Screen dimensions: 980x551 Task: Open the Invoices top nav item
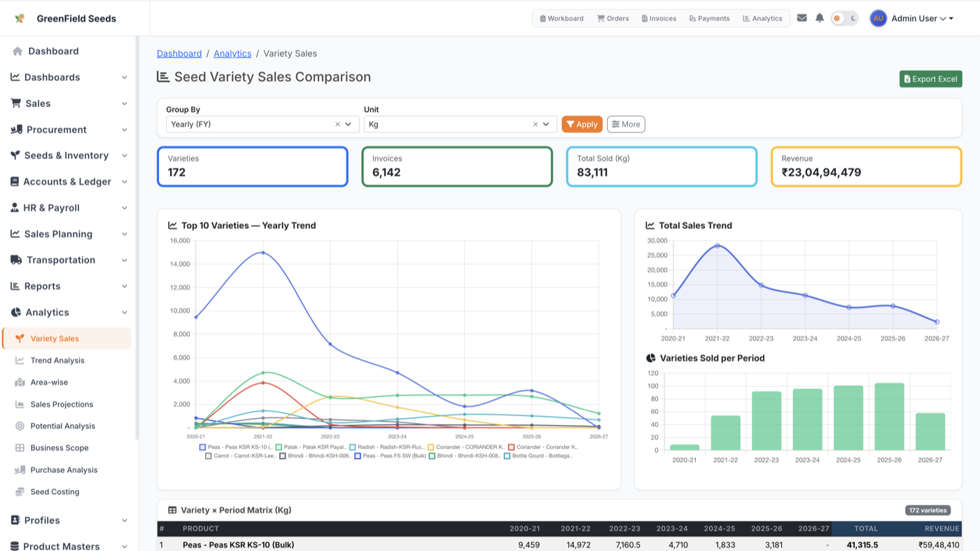[x=659, y=18]
